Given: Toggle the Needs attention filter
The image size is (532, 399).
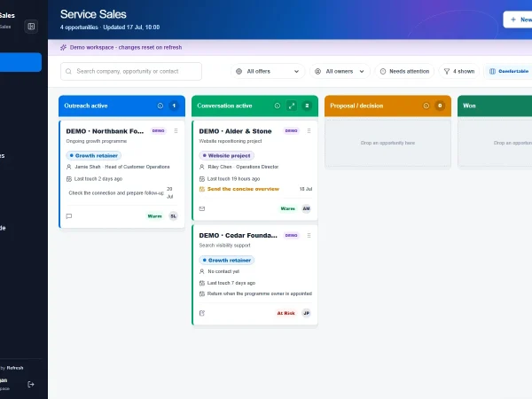Looking at the screenshot, I should pyautogui.click(x=404, y=71).
